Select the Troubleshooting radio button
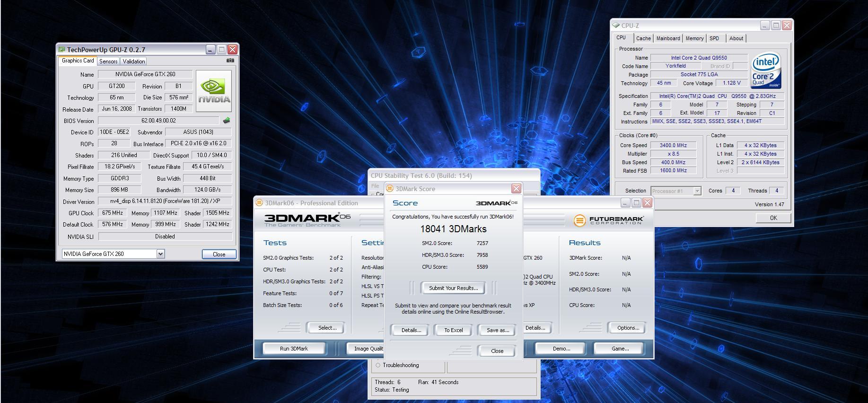 [378, 365]
